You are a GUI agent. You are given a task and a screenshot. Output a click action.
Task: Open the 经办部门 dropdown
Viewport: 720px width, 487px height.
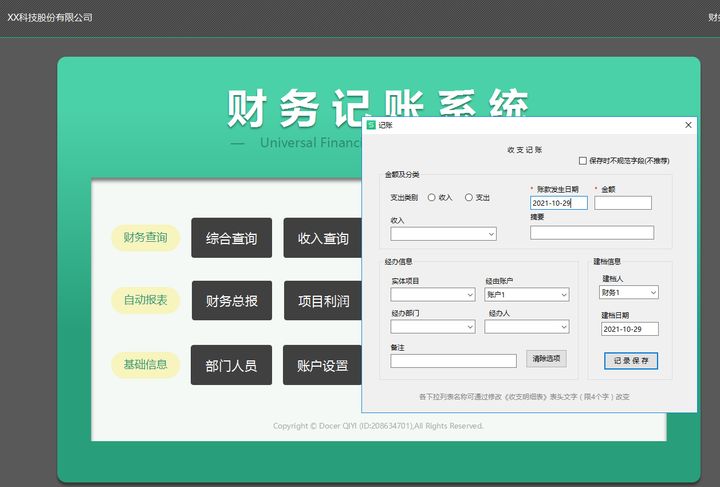click(433, 327)
